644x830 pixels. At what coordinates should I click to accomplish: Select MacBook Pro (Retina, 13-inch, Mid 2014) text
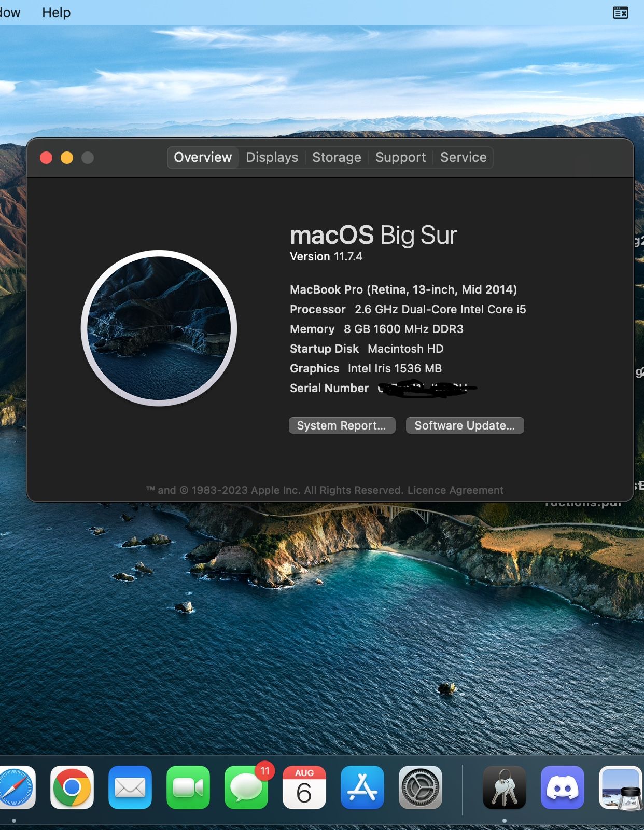coord(403,289)
